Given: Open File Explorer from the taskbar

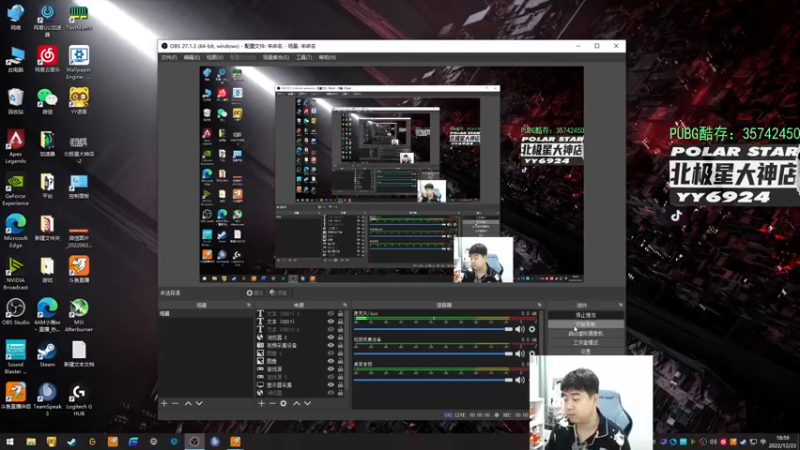Looking at the screenshot, I should click(31, 442).
